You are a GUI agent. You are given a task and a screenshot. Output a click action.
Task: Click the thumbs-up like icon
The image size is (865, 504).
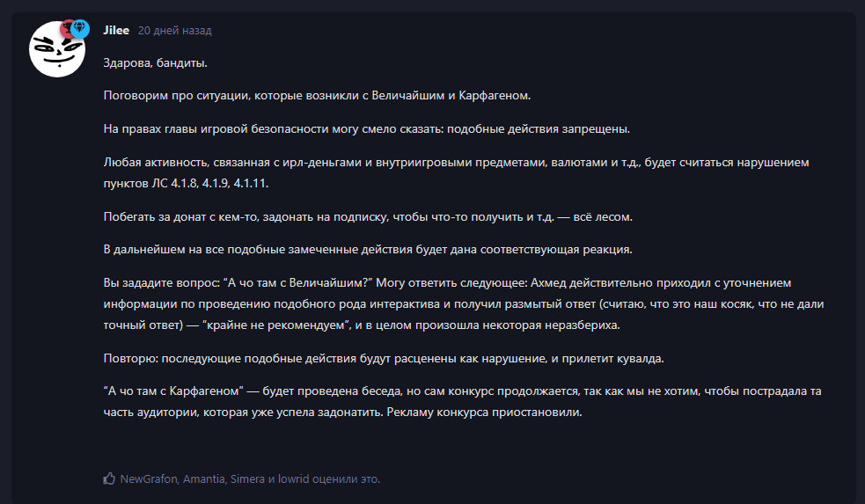pyautogui.click(x=109, y=478)
